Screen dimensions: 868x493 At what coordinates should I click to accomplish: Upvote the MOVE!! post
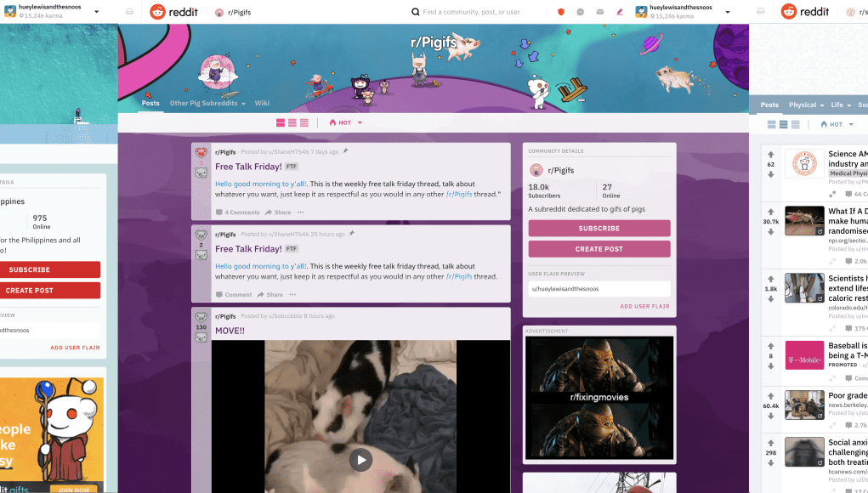pos(201,318)
